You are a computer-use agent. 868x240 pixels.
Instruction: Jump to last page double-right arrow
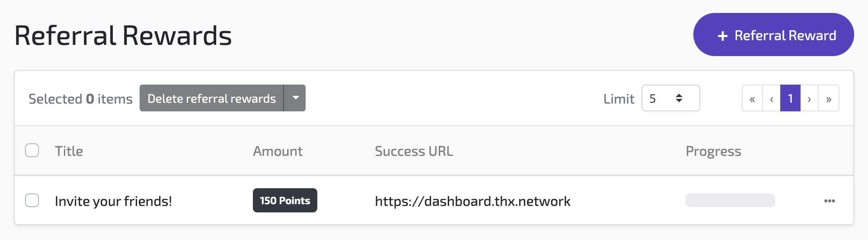tap(829, 98)
